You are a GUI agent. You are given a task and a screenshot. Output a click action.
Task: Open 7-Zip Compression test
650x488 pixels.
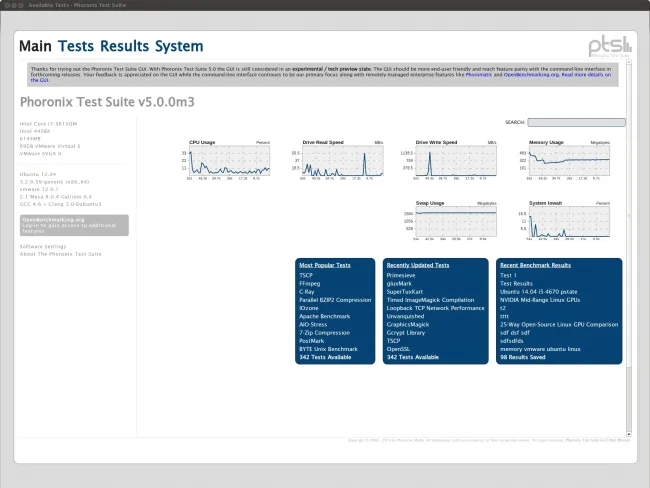coord(325,333)
